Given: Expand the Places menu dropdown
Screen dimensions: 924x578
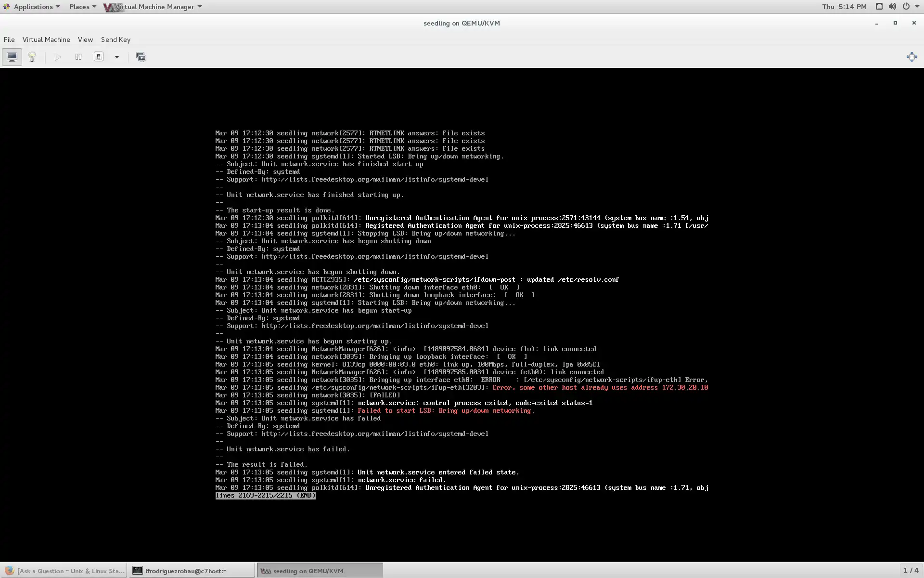Looking at the screenshot, I should [82, 7].
